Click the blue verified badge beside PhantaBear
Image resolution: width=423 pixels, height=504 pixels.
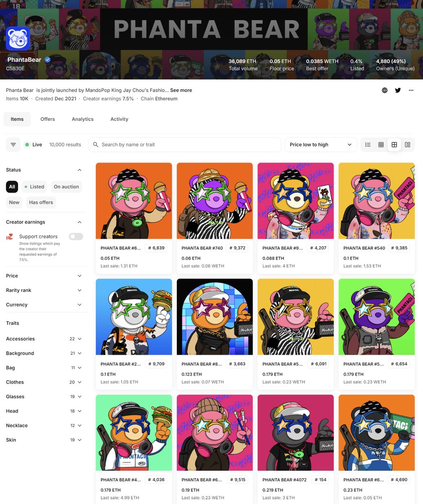tap(47, 60)
